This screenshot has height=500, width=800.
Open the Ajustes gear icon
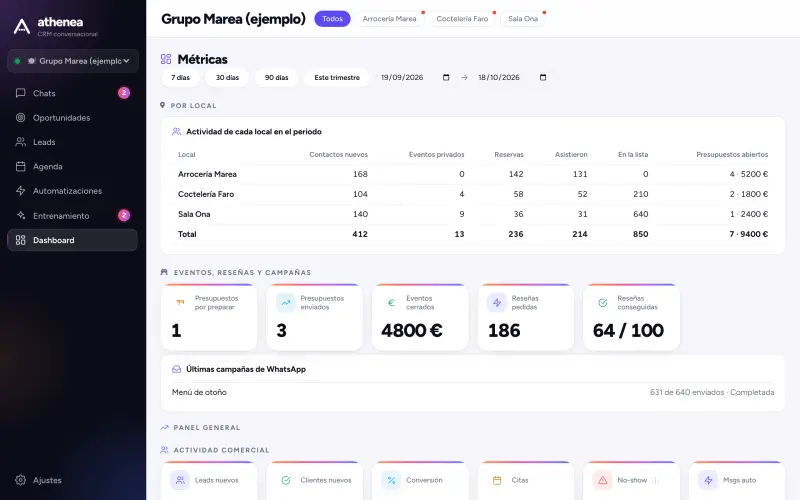(x=20, y=480)
